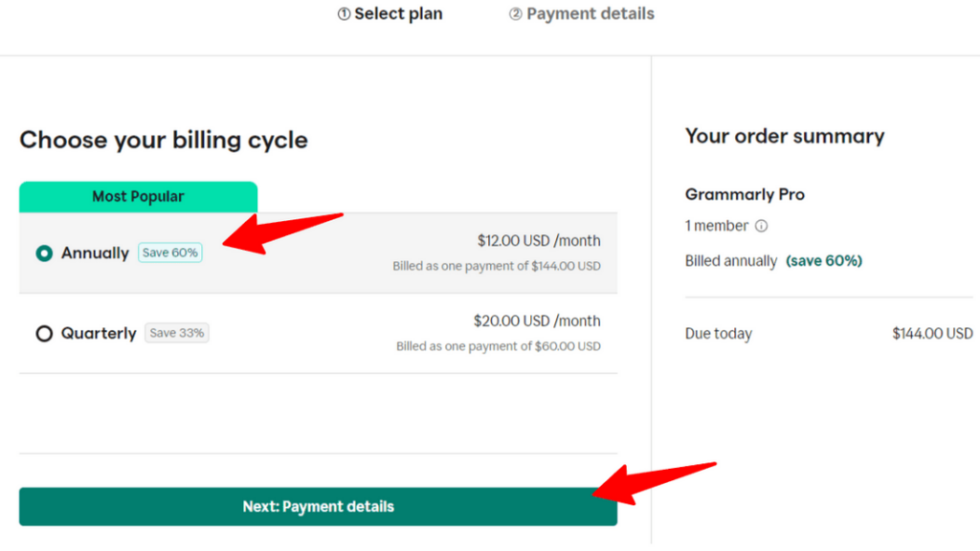Image resolution: width=980 pixels, height=551 pixels.
Task: Select the Annually billing radio button
Action: pos(42,253)
